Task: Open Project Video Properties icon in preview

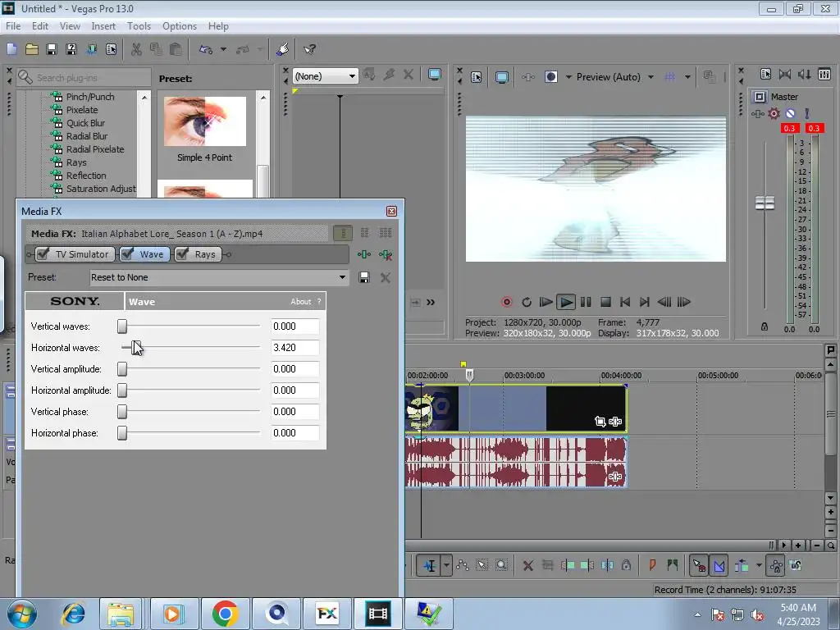Action: tap(477, 77)
